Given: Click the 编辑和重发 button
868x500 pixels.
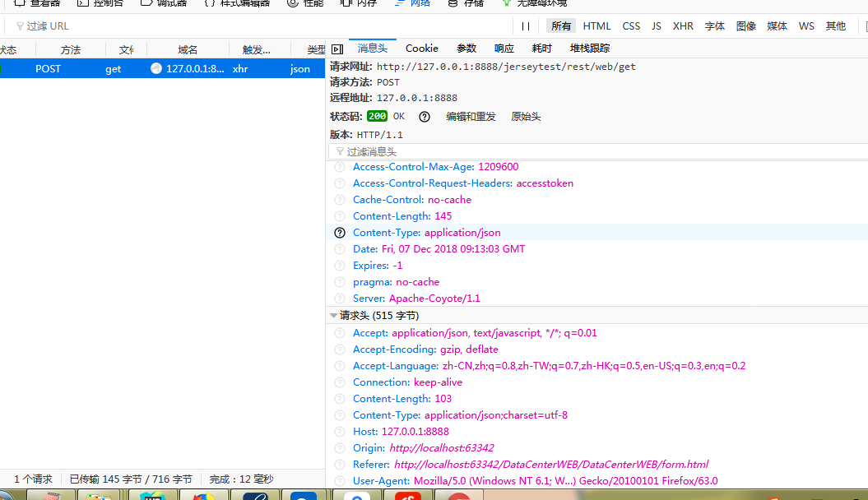Looking at the screenshot, I should point(471,117).
